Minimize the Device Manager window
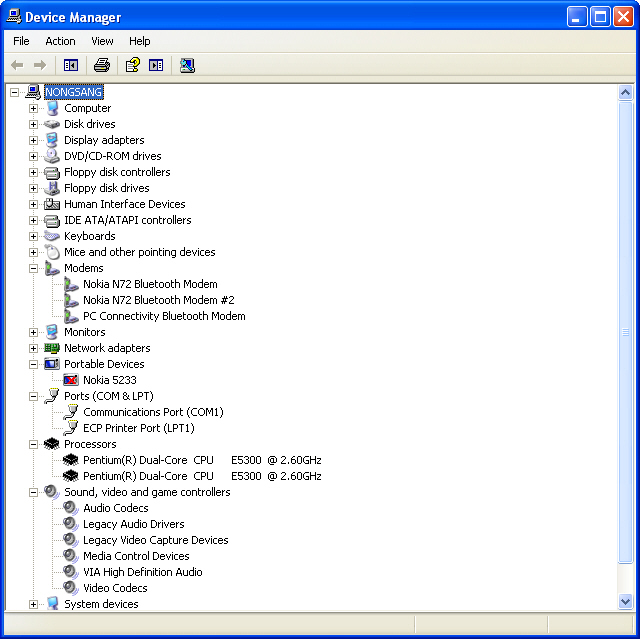The width and height of the screenshot is (640, 639). click(x=577, y=17)
